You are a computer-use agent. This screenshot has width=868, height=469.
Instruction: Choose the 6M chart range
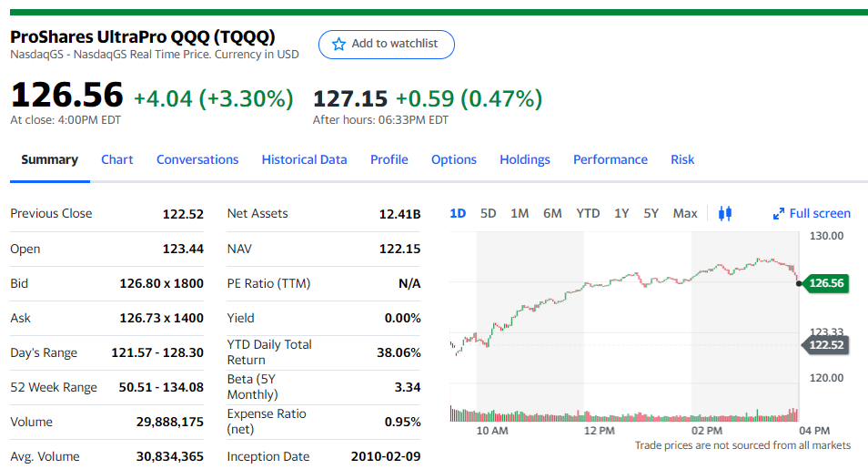[552, 213]
